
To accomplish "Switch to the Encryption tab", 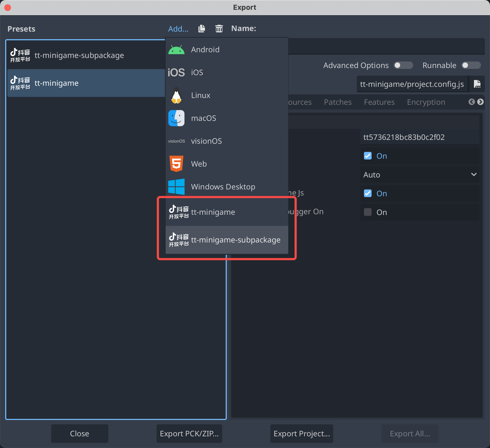I will 426,102.
